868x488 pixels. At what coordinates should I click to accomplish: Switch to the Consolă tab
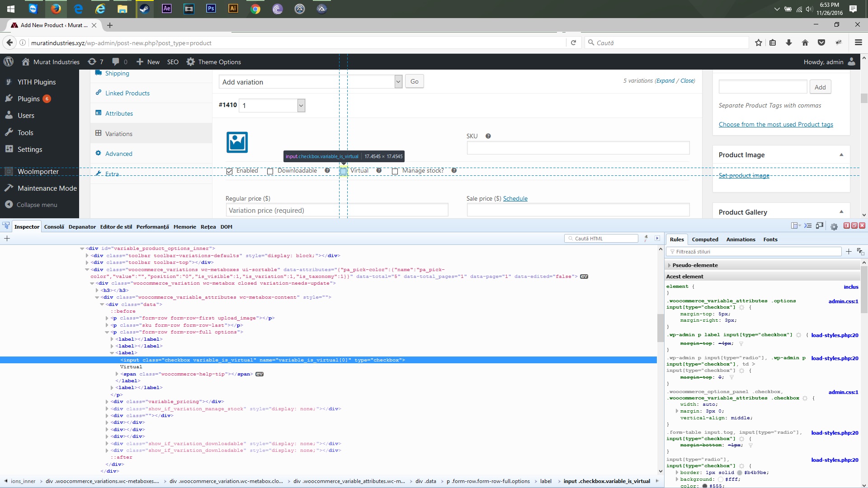coord(54,227)
